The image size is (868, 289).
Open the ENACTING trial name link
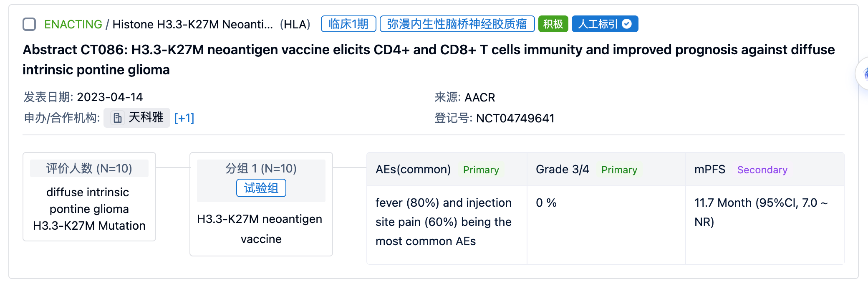[x=73, y=24]
